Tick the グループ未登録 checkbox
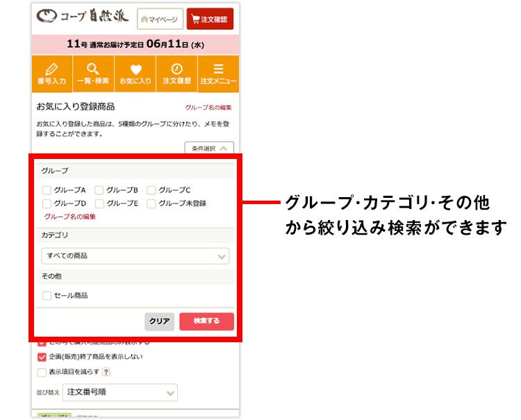The height and width of the screenshot is (420, 521). [x=151, y=203]
